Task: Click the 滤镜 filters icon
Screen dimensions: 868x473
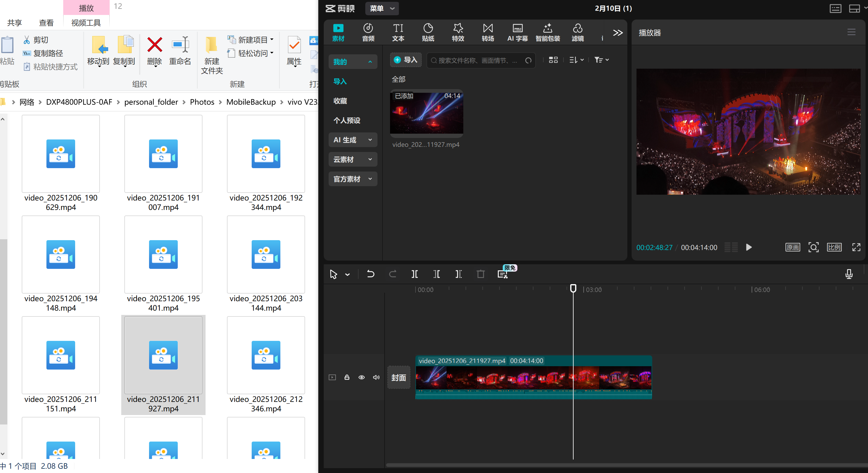Action: pos(578,32)
